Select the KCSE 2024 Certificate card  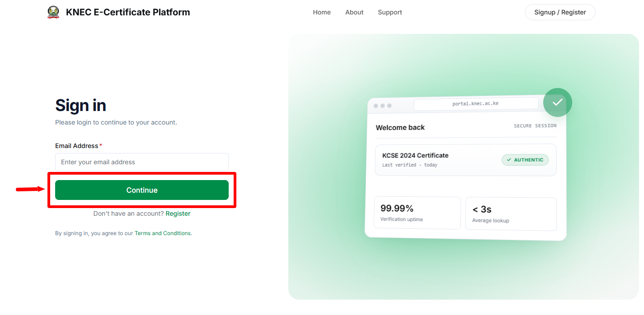point(465,160)
